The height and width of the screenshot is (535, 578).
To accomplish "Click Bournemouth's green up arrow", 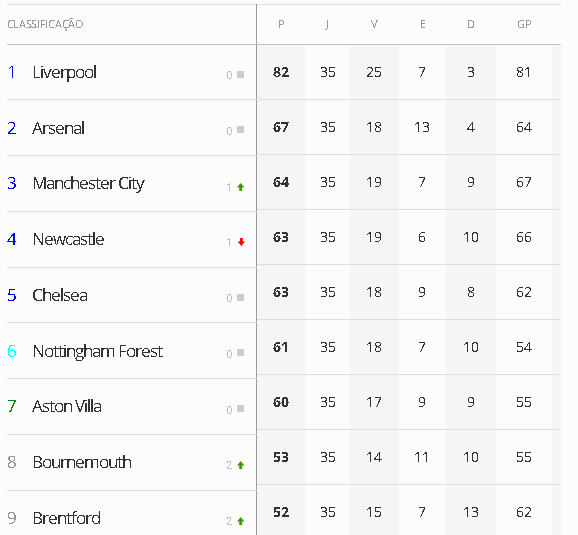I will 241,465.
